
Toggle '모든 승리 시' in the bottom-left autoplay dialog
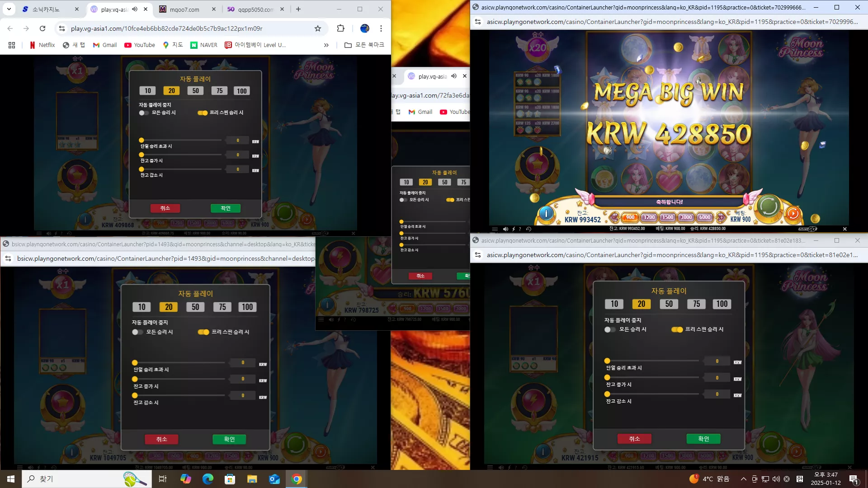click(137, 332)
